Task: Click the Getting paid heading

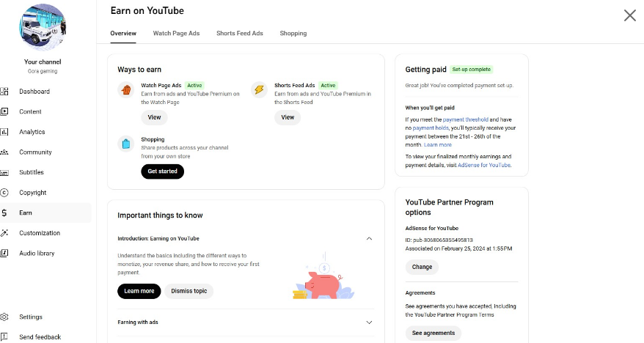Action: pos(426,70)
